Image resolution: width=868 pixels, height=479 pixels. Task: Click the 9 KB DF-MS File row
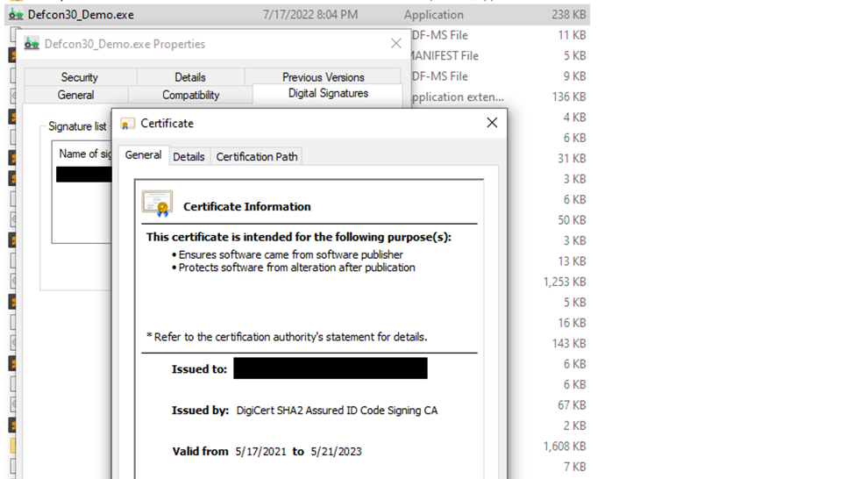coord(501,76)
